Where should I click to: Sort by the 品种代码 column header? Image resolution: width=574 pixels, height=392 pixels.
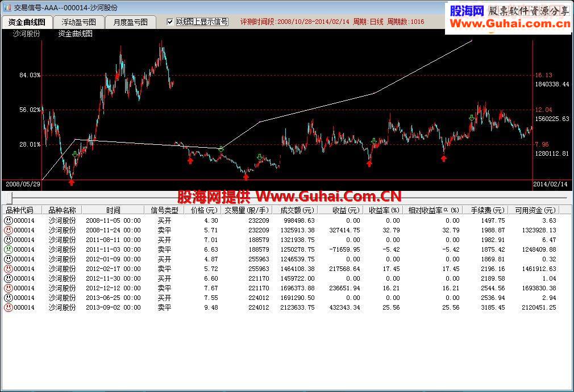(22, 210)
